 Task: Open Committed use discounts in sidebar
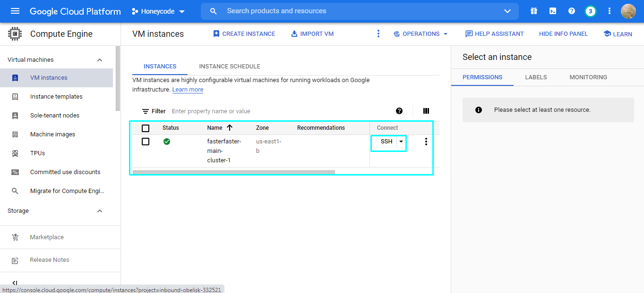coord(56,172)
